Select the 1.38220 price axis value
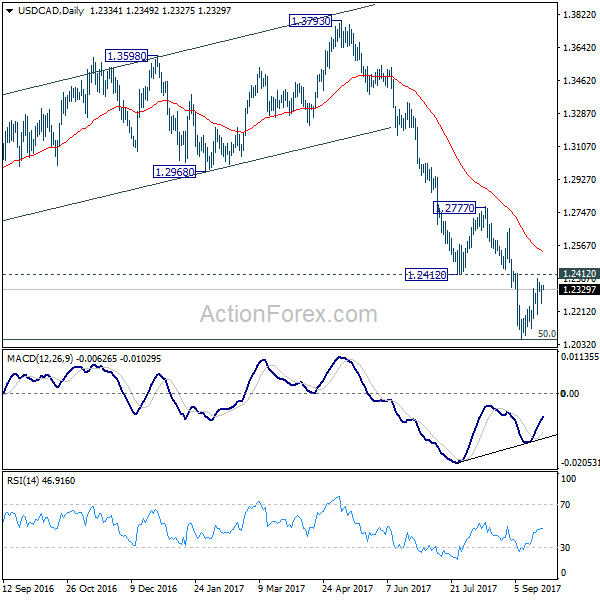 pyautogui.click(x=579, y=15)
